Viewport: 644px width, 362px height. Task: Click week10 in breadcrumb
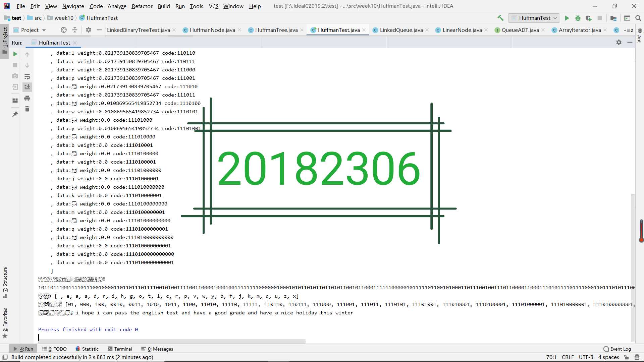(x=60, y=18)
